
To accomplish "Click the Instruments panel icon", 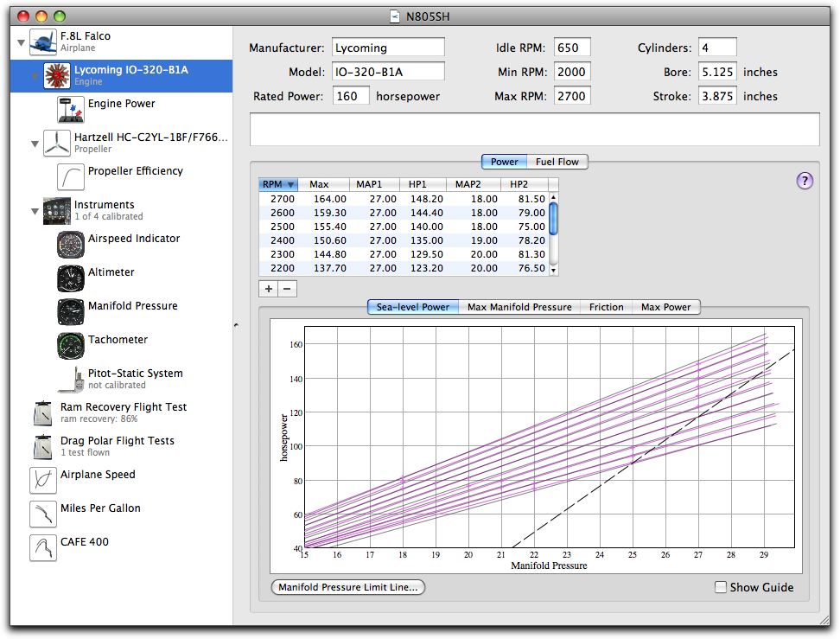I will click(57, 211).
